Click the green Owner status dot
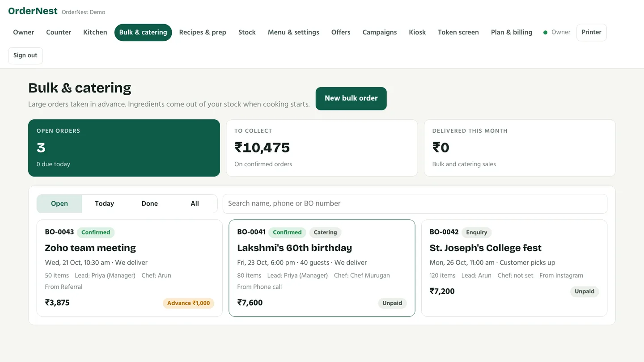This screenshot has width=644, height=362. coord(545,33)
